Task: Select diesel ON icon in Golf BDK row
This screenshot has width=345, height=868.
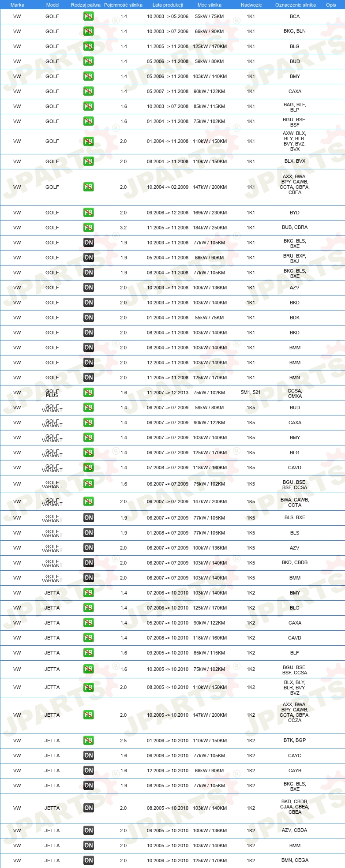Action: click(89, 318)
